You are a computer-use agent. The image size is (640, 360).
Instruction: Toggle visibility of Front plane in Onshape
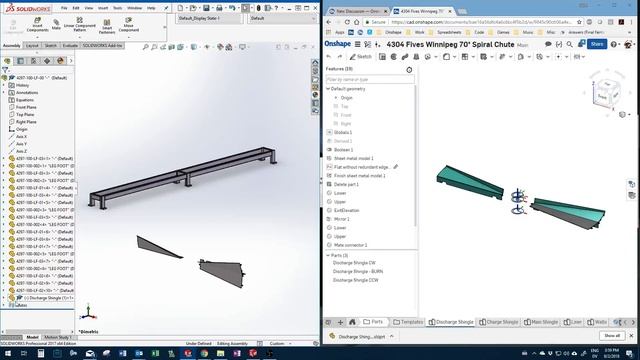click(x=336, y=115)
